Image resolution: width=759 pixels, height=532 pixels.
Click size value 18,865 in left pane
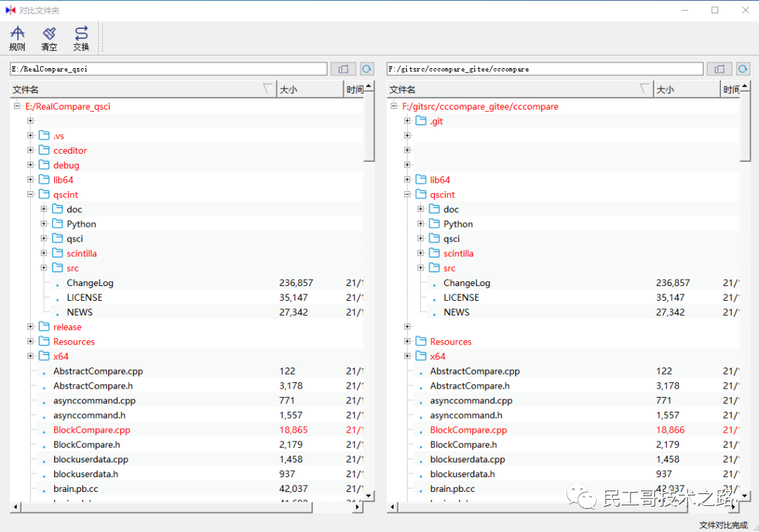(x=293, y=430)
